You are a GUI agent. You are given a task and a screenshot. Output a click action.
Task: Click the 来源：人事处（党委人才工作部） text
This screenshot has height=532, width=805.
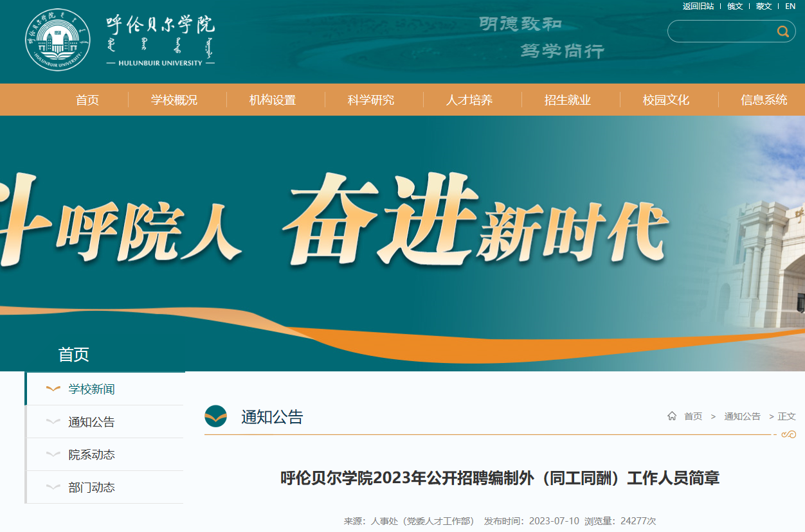[409, 521]
